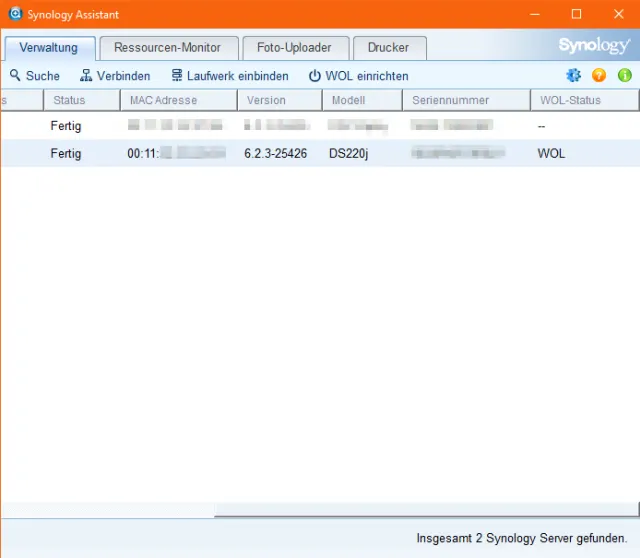
Task: Open info via green i icon
Action: (x=624, y=75)
